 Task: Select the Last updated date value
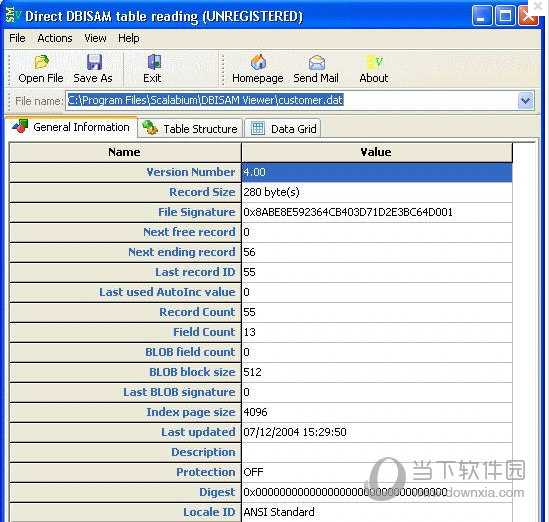377,432
